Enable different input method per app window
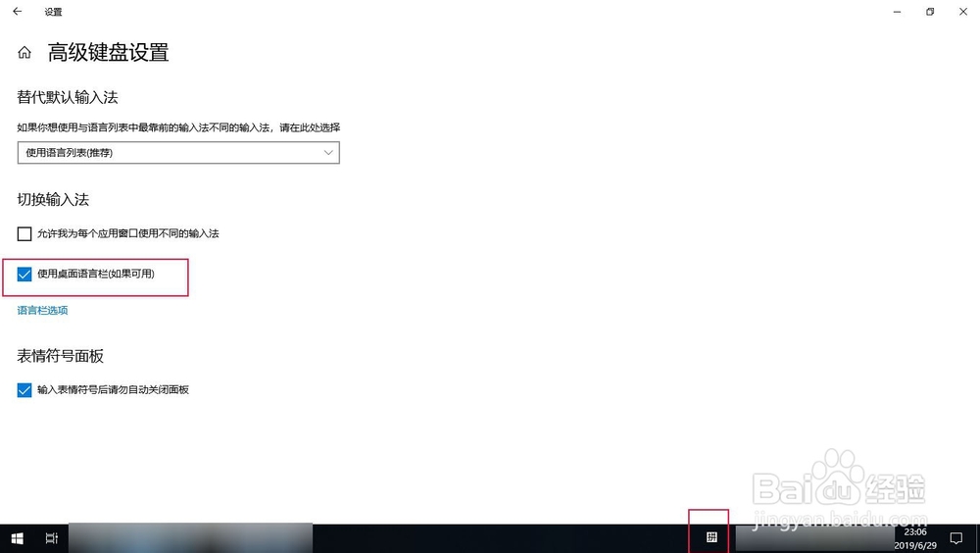Image resolution: width=980 pixels, height=553 pixels. (x=24, y=234)
